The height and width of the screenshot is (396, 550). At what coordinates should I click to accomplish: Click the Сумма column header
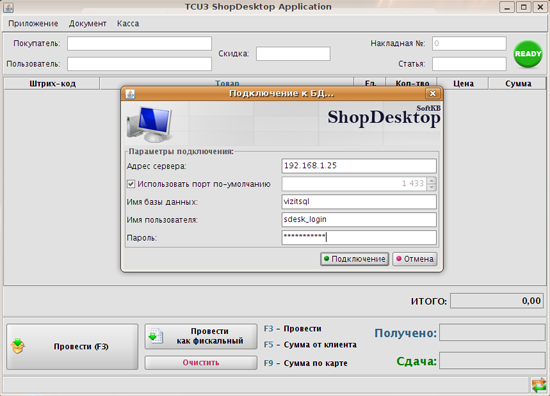518,83
